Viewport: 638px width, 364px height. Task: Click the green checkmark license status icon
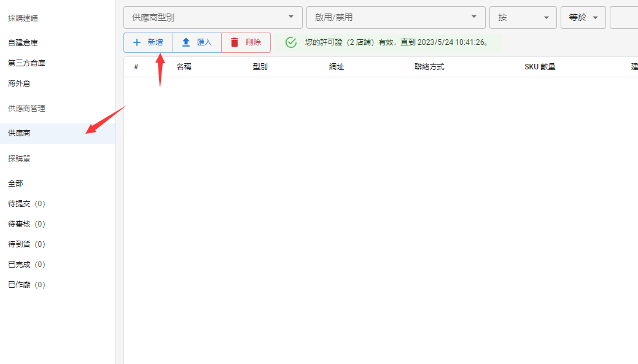pyautogui.click(x=291, y=42)
